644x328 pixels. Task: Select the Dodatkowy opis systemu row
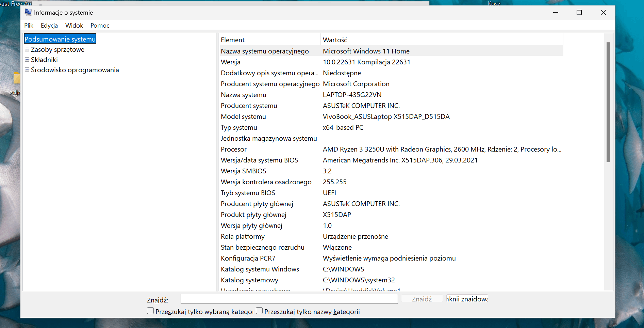point(391,73)
